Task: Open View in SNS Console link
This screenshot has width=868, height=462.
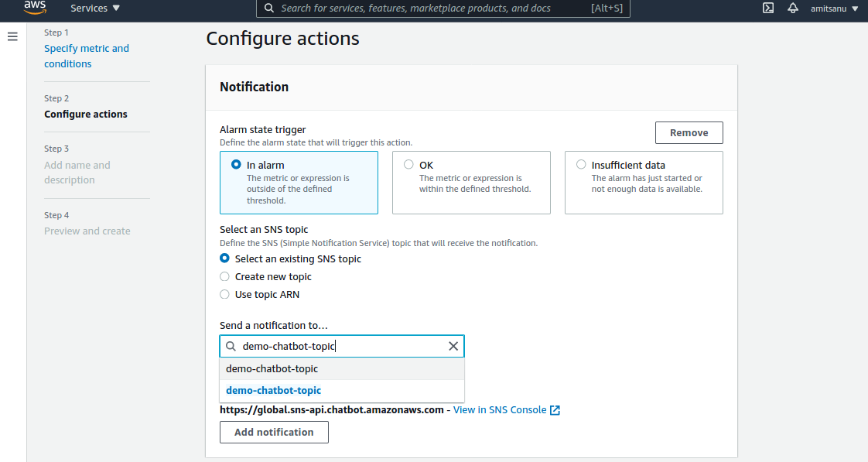Action: pyautogui.click(x=500, y=410)
